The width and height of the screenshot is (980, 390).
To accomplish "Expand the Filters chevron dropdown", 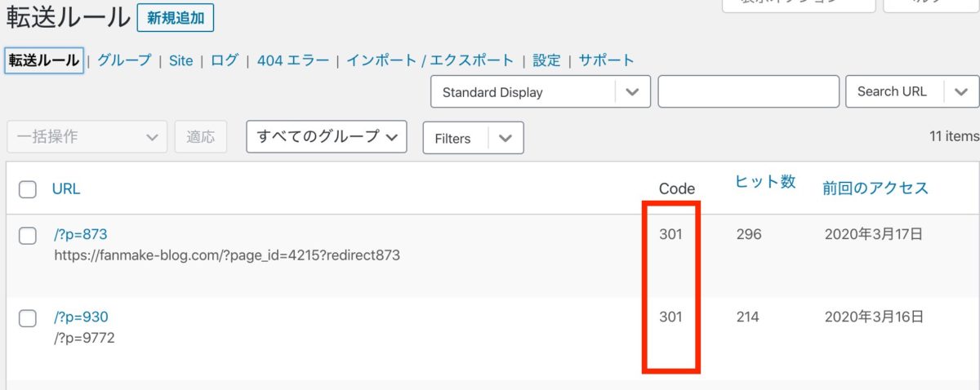I will point(506,138).
